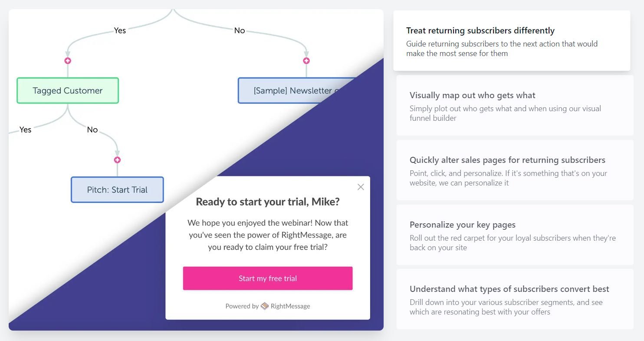Click the Start my free trial button
644x341 pixels.
[267, 278]
